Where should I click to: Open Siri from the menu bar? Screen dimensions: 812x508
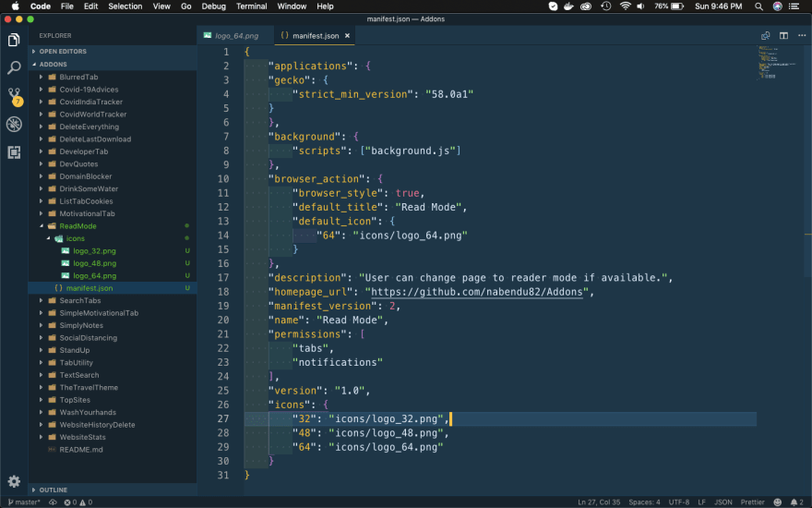pyautogui.click(x=777, y=6)
